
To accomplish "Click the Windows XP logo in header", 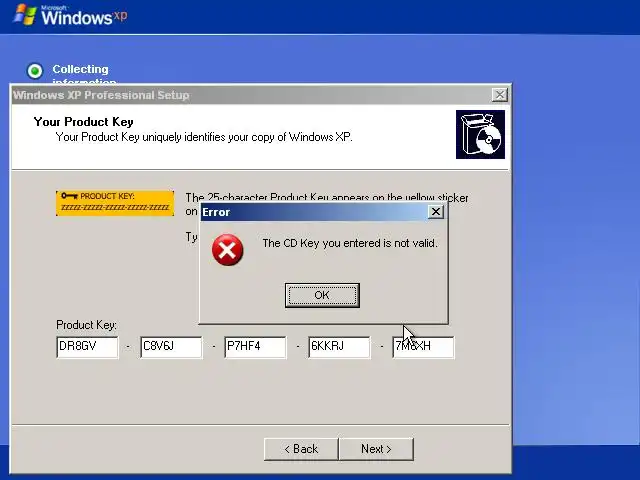I will tap(70, 15).
